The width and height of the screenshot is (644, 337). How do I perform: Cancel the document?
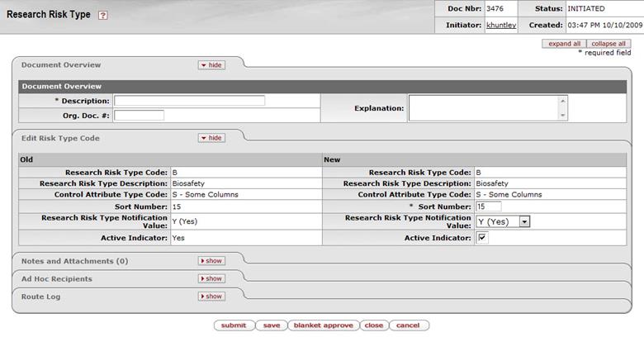pyautogui.click(x=408, y=325)
